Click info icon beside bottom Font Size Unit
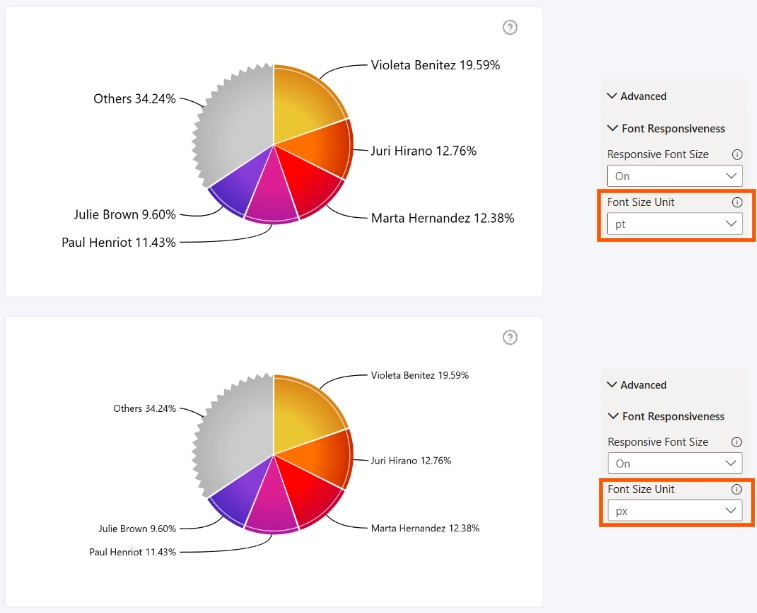757x613 pixels. 736,489
